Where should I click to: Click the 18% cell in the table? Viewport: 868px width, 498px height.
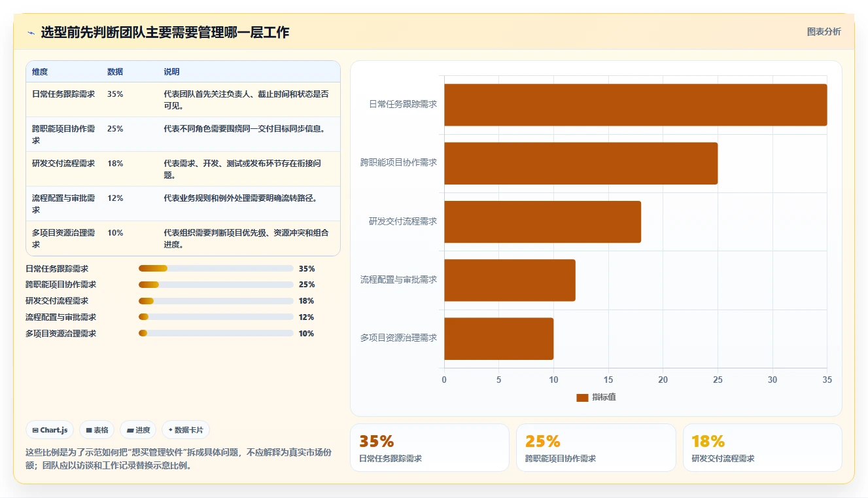[x=115, y=164]
